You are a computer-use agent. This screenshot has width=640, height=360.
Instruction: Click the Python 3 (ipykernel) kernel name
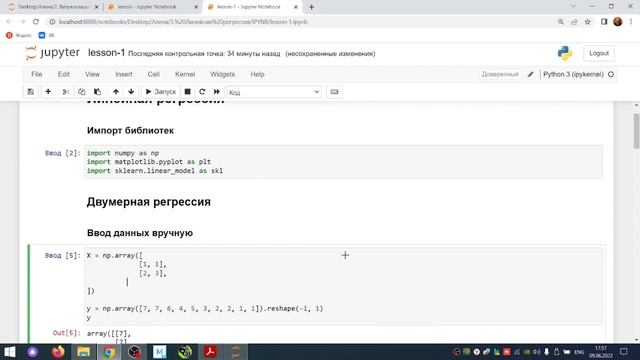(x=573, y=74)
